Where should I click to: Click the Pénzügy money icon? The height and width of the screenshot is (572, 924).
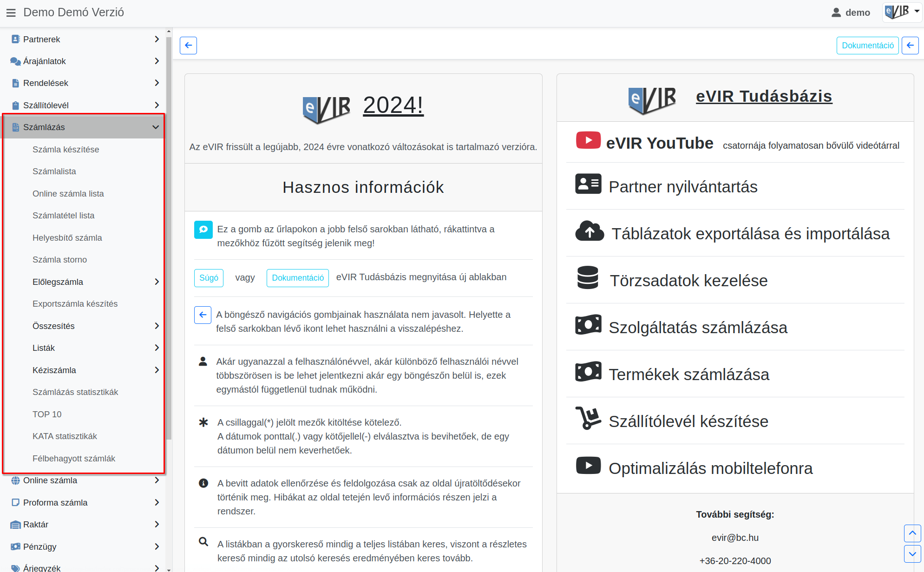(15, 546)
